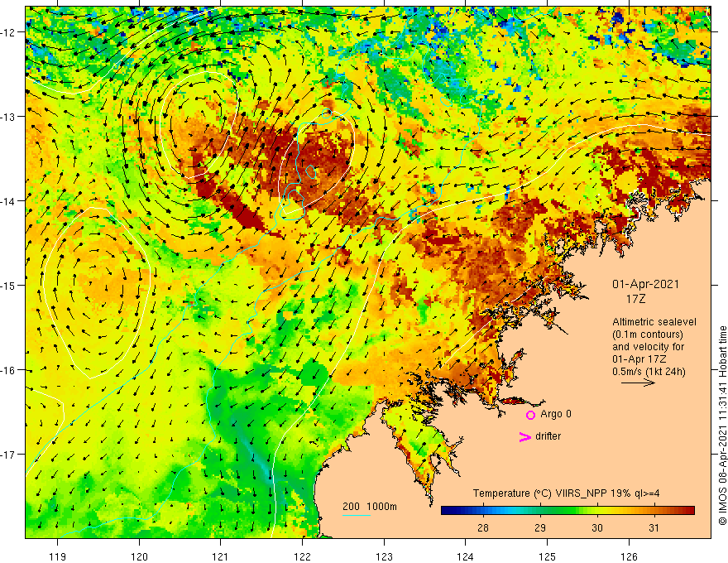Image resolution: width=728 pixels, height=563 pixels.
Task: Click the "drifter" legend label
Action: point(548,436)
